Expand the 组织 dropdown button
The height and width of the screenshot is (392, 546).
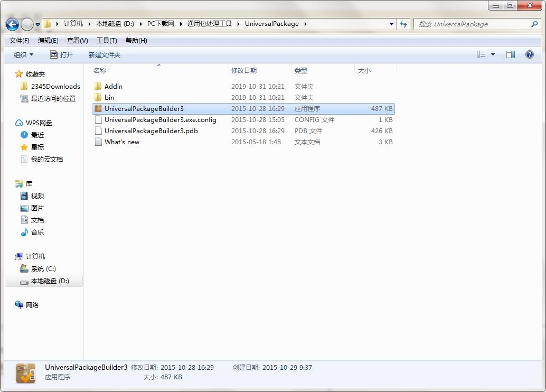point(23,55)
